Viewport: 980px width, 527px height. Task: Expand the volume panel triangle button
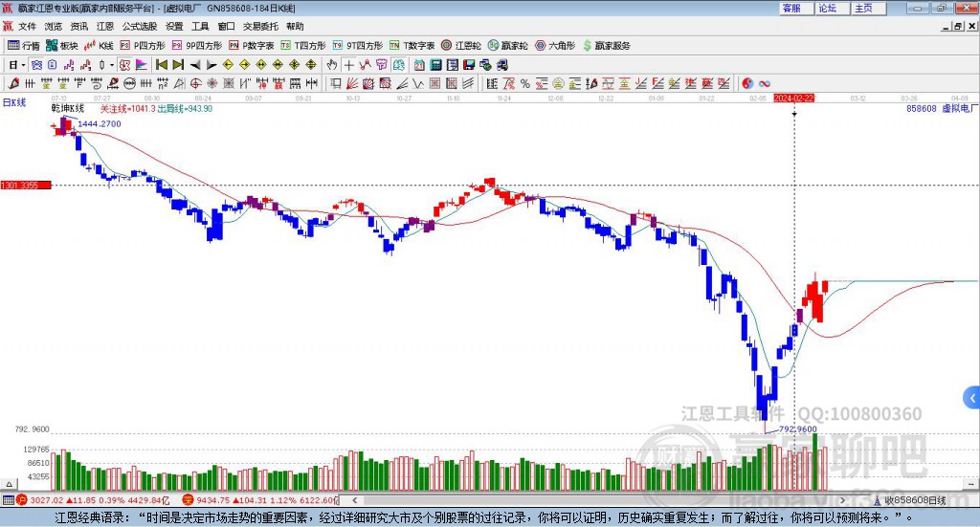click(9, 484)
